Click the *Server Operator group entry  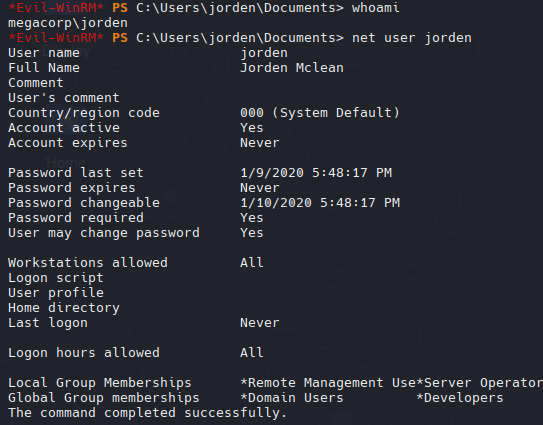click(480, 383)
